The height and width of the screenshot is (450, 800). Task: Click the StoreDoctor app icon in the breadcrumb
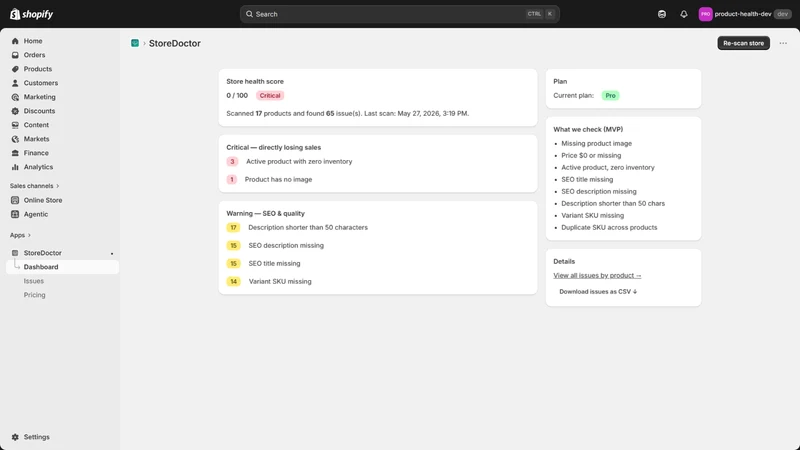(135, 43)
